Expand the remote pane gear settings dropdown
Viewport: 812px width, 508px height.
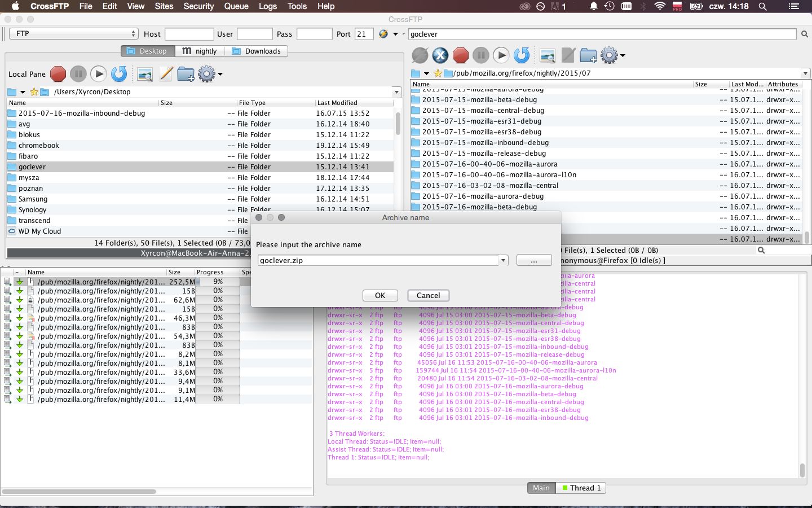(x=623, y=56)
